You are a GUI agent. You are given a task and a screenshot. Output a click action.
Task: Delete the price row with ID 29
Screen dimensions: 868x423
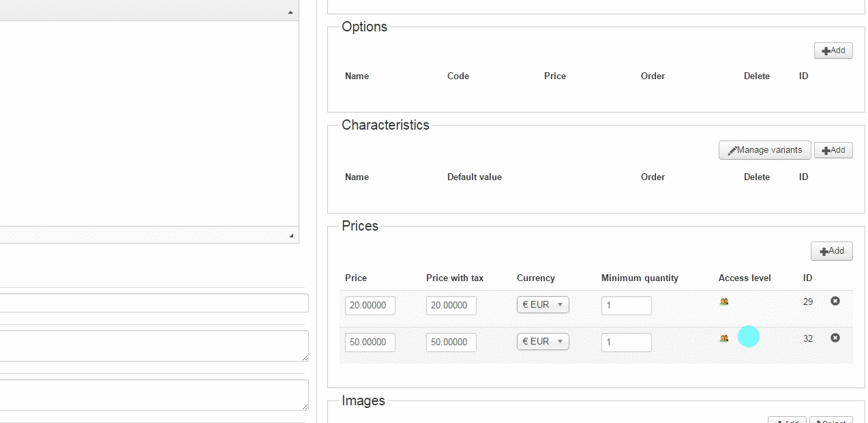click(835, 301)
